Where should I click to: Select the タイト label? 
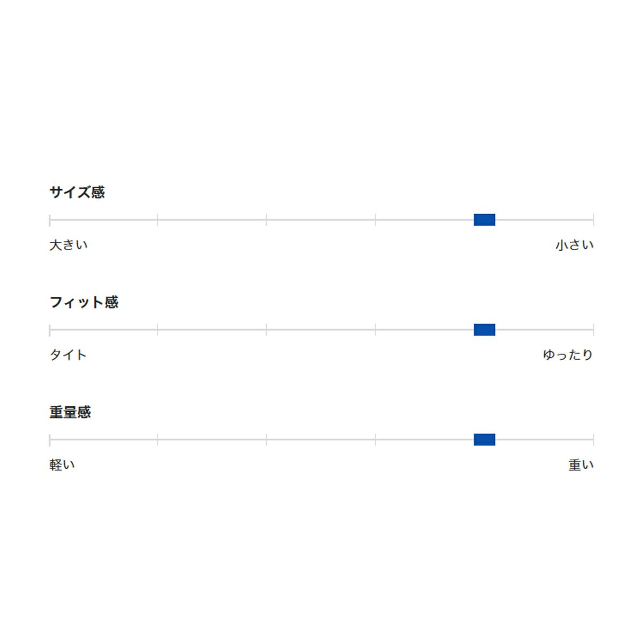[68, 355]
